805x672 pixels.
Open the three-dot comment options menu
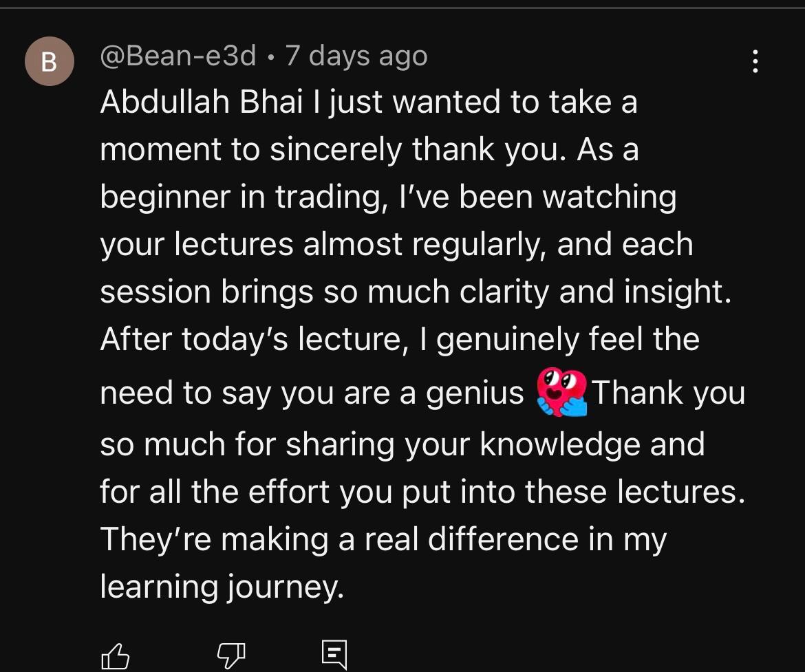pyautogui.click(x=755, y=61)
